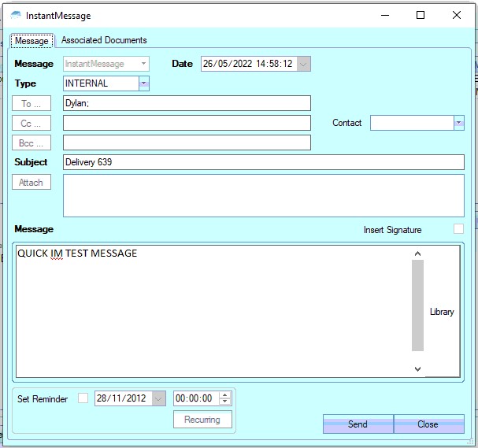Image resolution: width=478 pixels, height=448 pixels.
Task: Maximize the InstantMessage window
Action: click(x=421, y=15)
